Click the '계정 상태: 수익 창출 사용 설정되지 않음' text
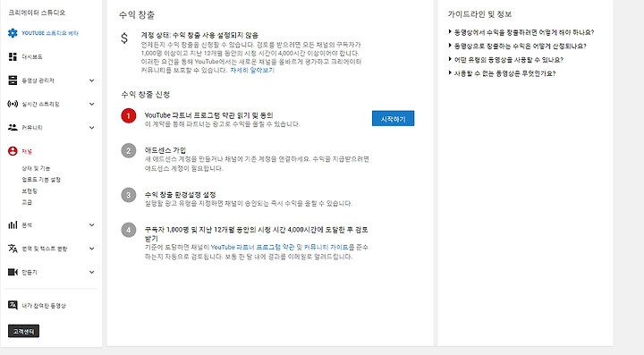Image resolution: width=644 pixels, height=355 pixels. click(199, 35)
